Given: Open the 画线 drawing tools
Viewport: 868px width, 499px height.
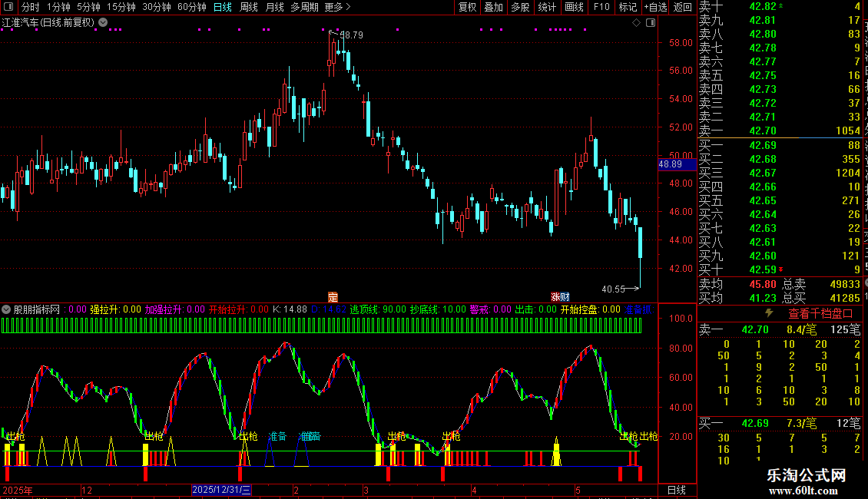Looking at the screenshot, I should 574,7.
